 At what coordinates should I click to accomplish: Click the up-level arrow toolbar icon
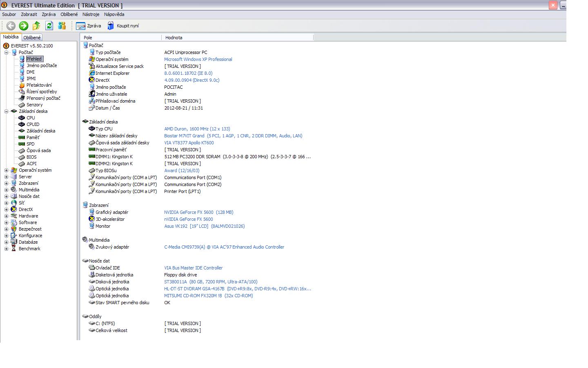click(x=36, y=26)
